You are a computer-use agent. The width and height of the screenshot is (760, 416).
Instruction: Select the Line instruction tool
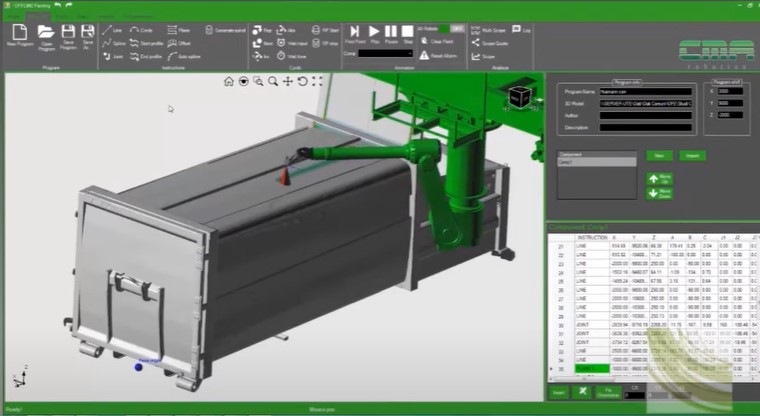click(x=112, y=31)
